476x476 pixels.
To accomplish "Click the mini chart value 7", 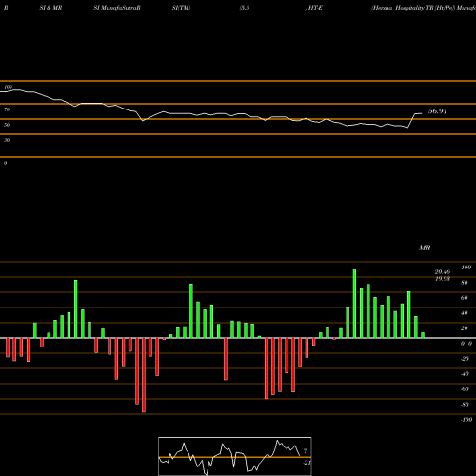I will tap(306, 451).
